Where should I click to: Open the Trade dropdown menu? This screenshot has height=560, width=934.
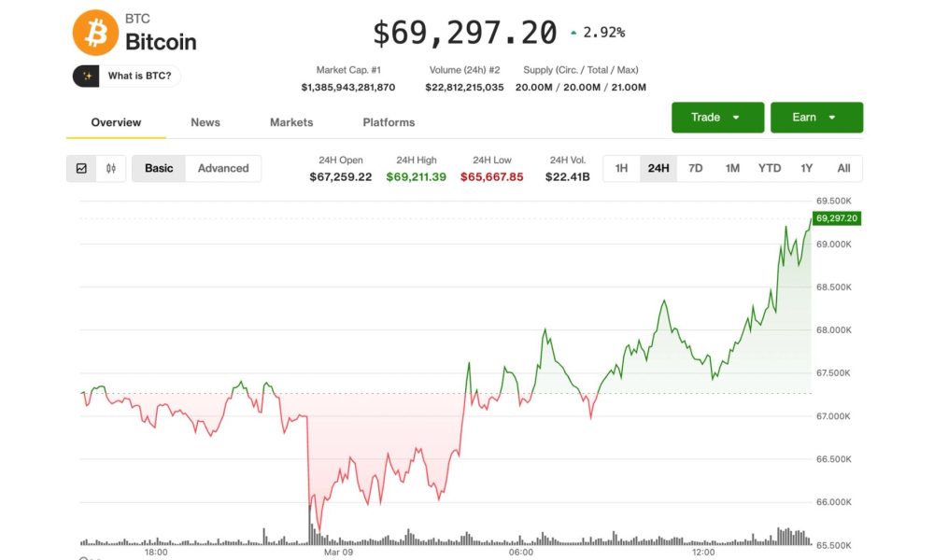click(x=717, y=118)
